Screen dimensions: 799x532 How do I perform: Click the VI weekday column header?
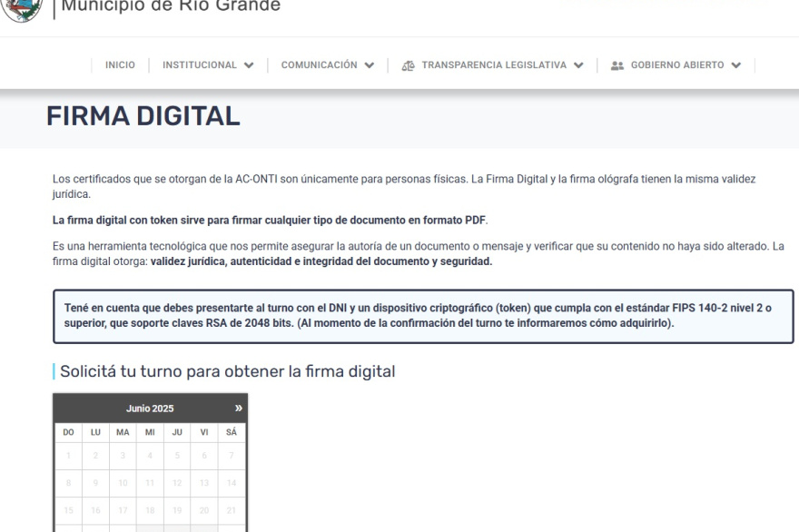point(204,432)
